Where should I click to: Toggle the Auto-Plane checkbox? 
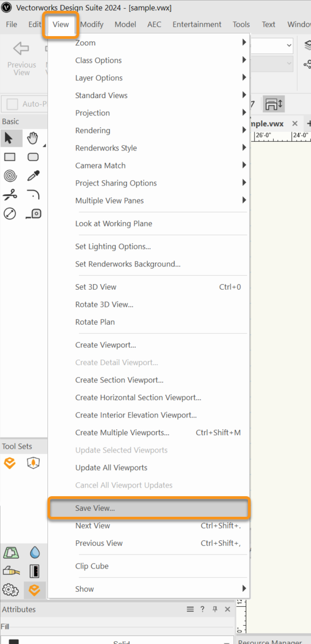pos(12,104)
